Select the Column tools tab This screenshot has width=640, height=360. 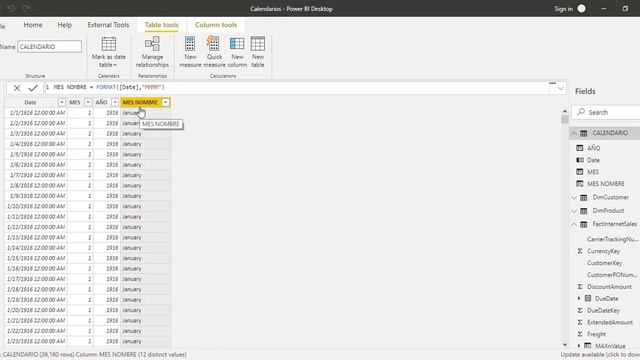coord(216,25)
